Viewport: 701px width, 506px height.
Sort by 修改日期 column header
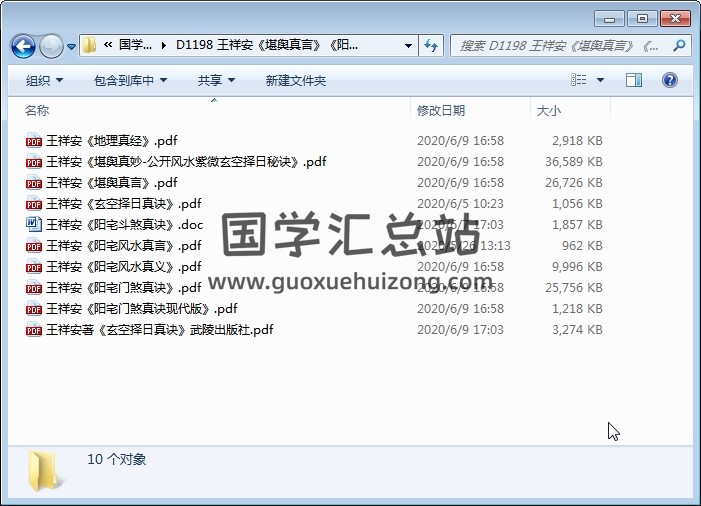(x=441, y=110)
